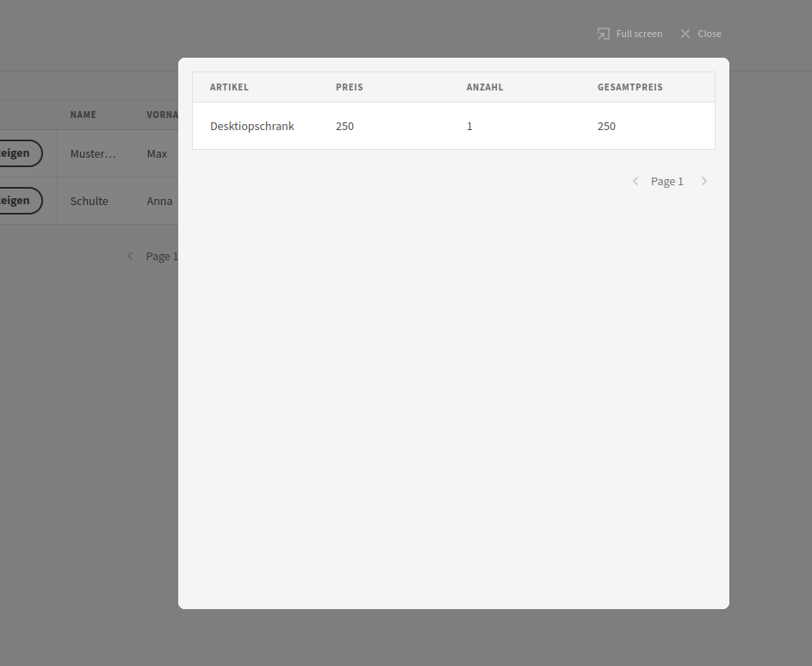Go to previous page in modal pagination
Screen dimensions: 812x666
(635, 181)
